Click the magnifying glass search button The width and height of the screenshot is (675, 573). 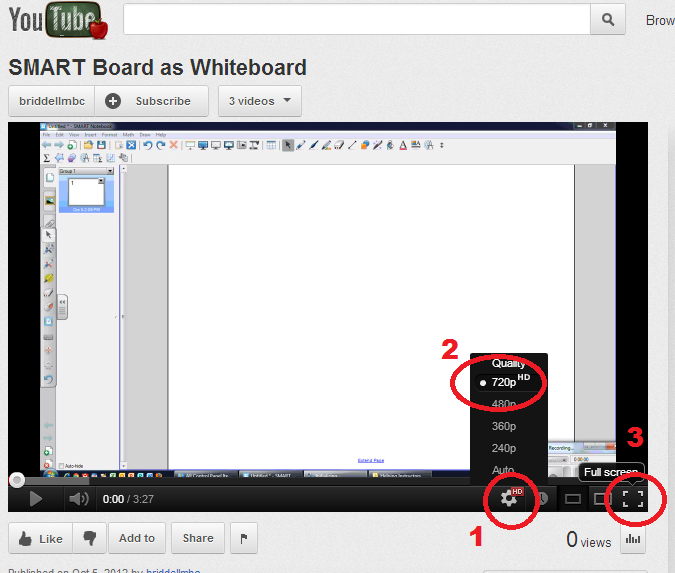point(608,19)
